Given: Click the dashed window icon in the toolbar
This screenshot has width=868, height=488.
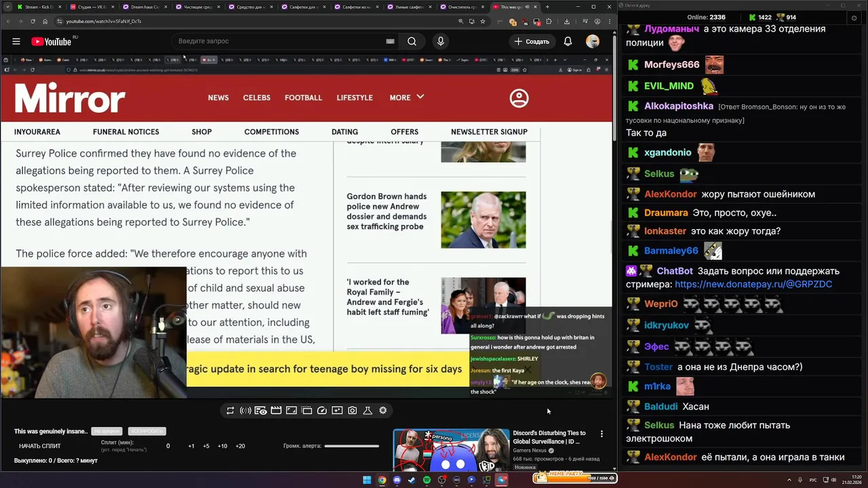Looking at the screenshot, I should (x=307, y=411).
